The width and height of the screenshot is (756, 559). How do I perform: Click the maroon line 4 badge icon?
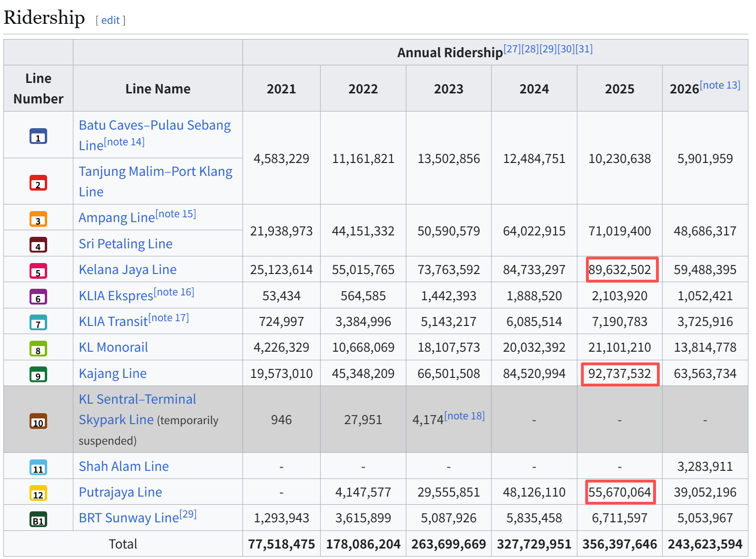[38, 244]
